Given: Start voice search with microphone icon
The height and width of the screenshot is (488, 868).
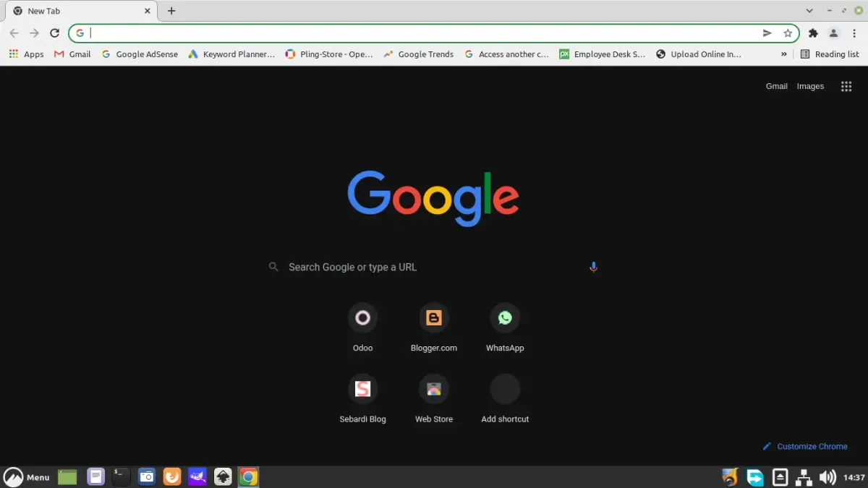Looking at the screenshot, I should click(x=594, y=267).
